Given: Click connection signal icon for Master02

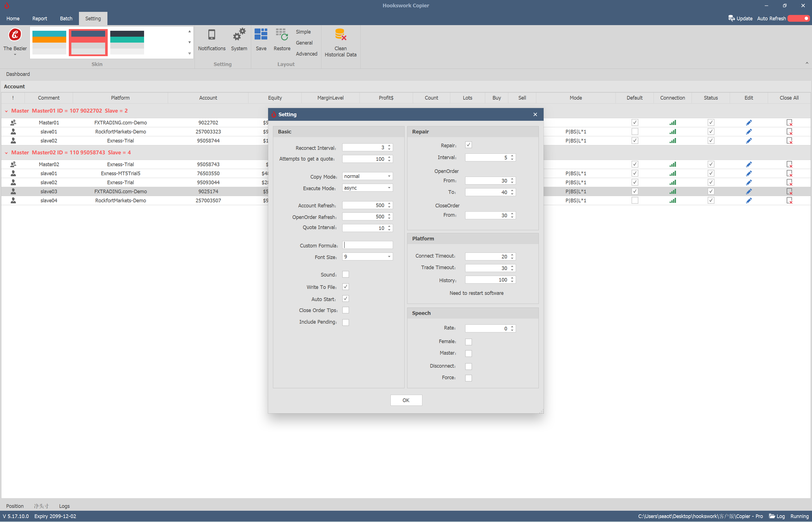Looking at the screenshot, I should pos(672,165).
